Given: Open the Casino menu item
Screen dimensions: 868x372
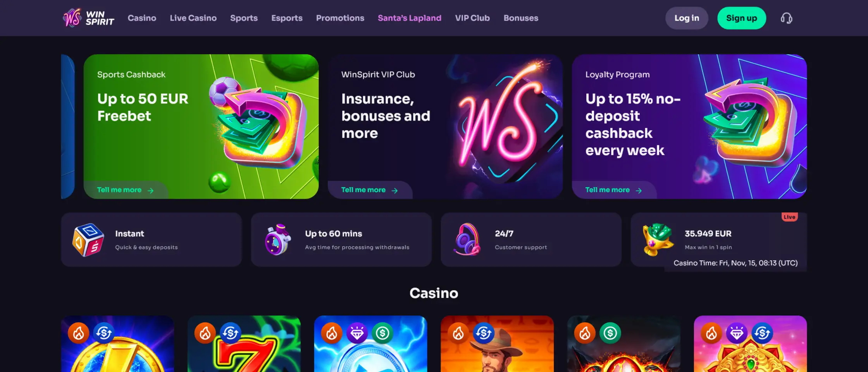Looking at the screenshot, I should 142,18.
